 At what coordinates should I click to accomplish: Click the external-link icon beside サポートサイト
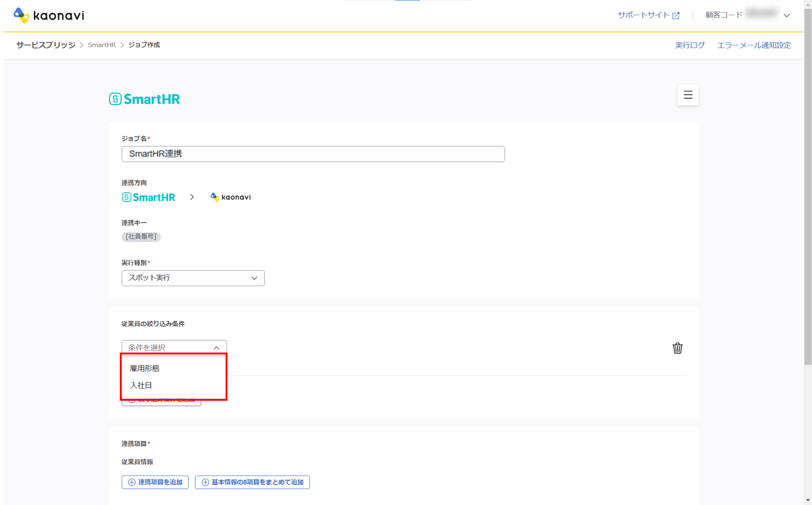pyautogui.click(x=676, y=15)
